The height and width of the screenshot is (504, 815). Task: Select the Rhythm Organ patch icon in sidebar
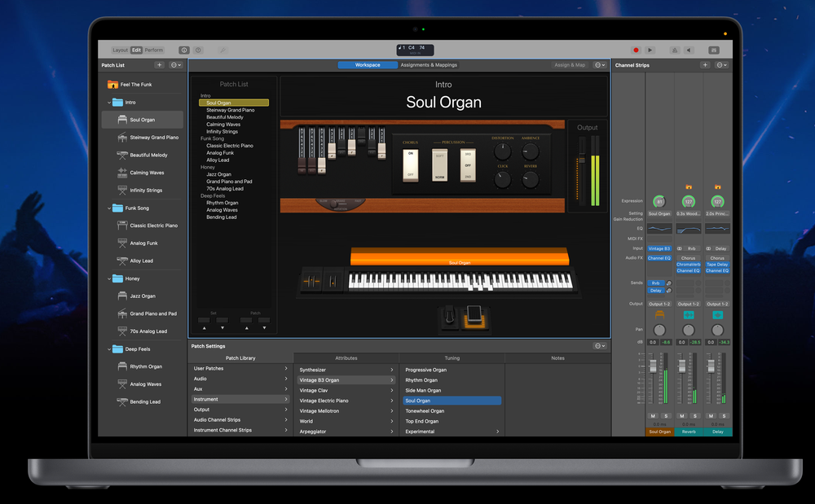click(122, 366)
